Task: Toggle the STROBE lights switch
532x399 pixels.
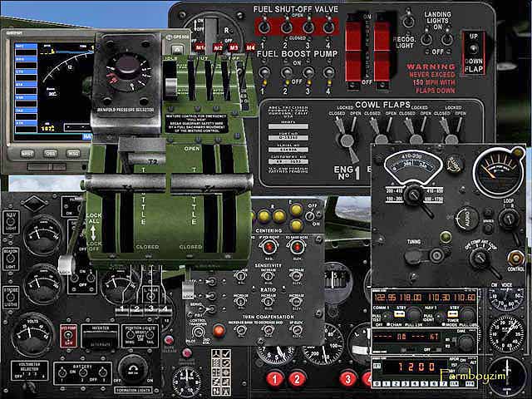Action: pos(11,297)
